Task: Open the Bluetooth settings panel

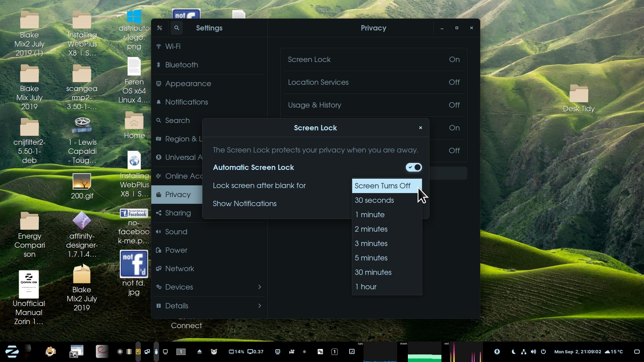Action: pos(181,65)
